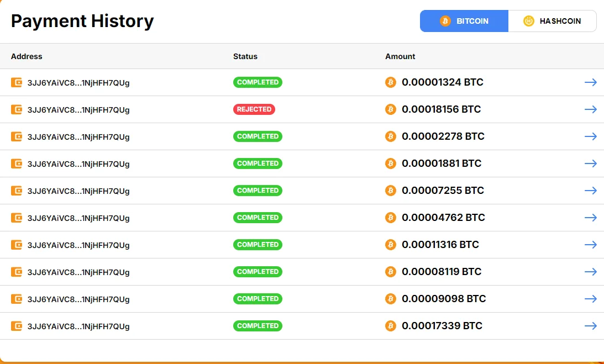This screenshot has height=364, width=604.
Task: Click wallet icon in 0.00017339 BTC row
Action: click(17, 326)
